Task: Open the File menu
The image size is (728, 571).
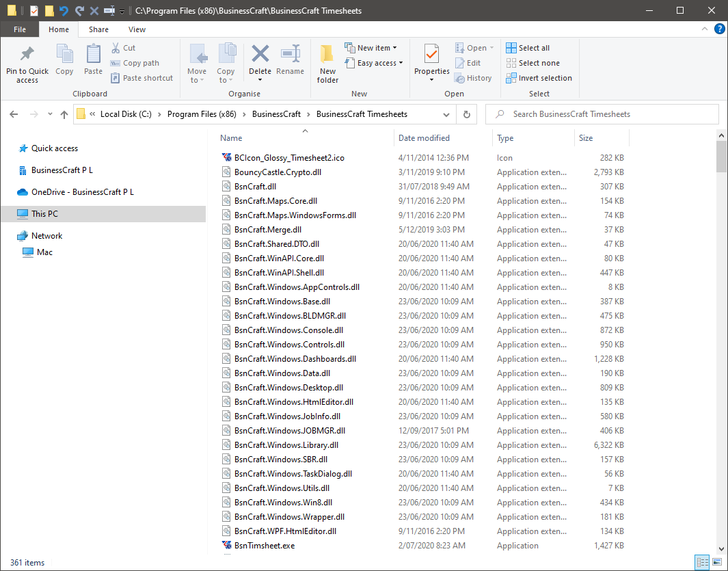Action: coord(20,29)
